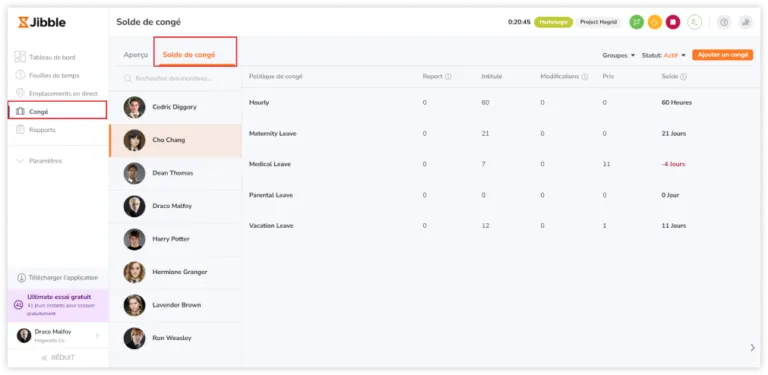
Task: Go to Emplacements en direct
Action: 57,93
